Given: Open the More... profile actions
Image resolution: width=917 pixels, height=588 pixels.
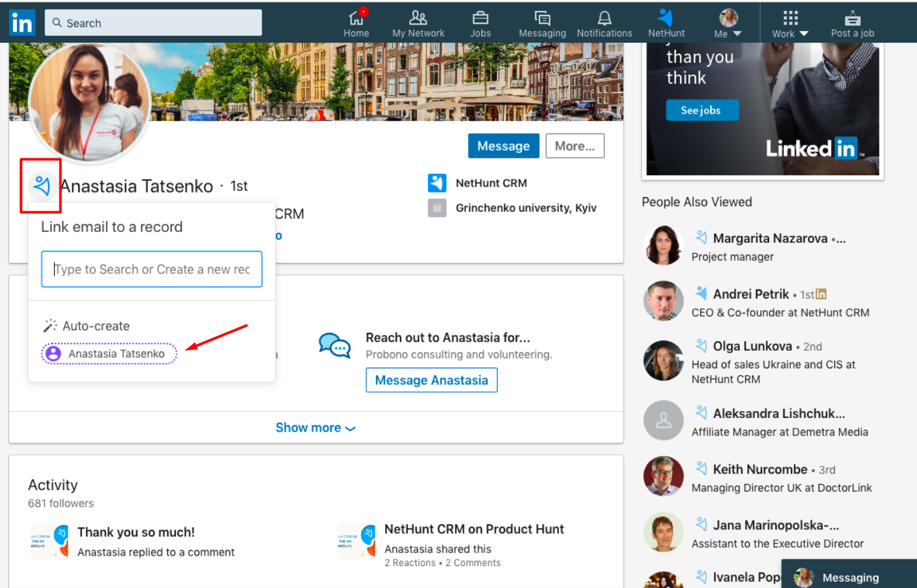Looking at the screenshot, I should (x=574, y=146).
